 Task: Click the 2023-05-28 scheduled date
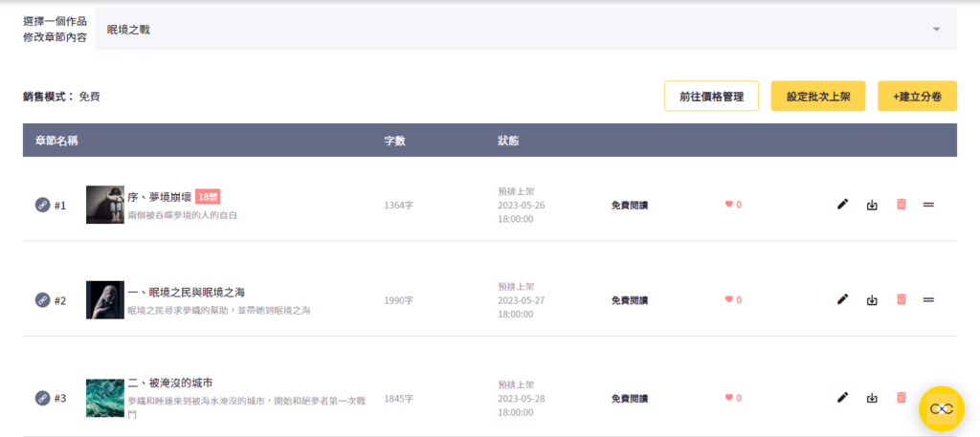(522, 398)
